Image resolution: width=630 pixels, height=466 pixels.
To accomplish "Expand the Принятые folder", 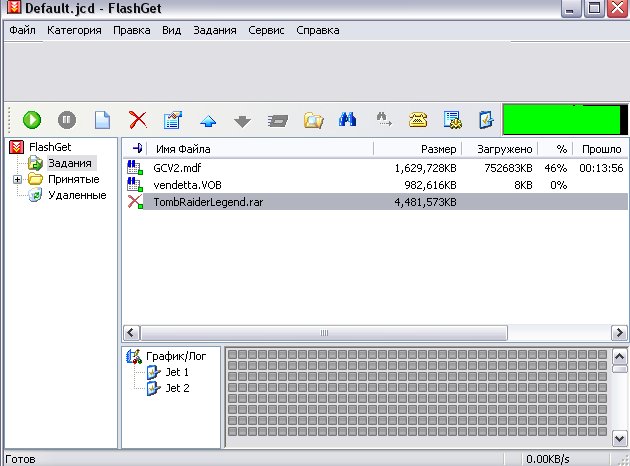I will point(17,180).
